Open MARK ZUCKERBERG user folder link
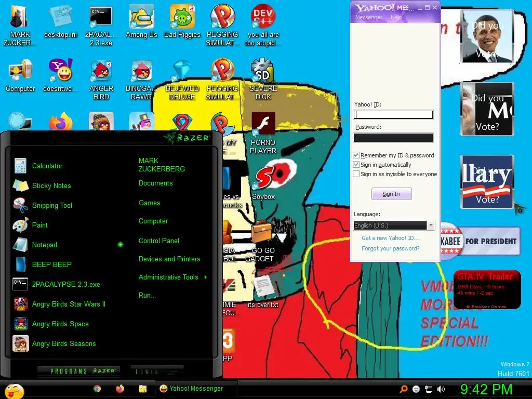Screen dimensions: 532x399 pyautogui.click(x=162, y=165)
